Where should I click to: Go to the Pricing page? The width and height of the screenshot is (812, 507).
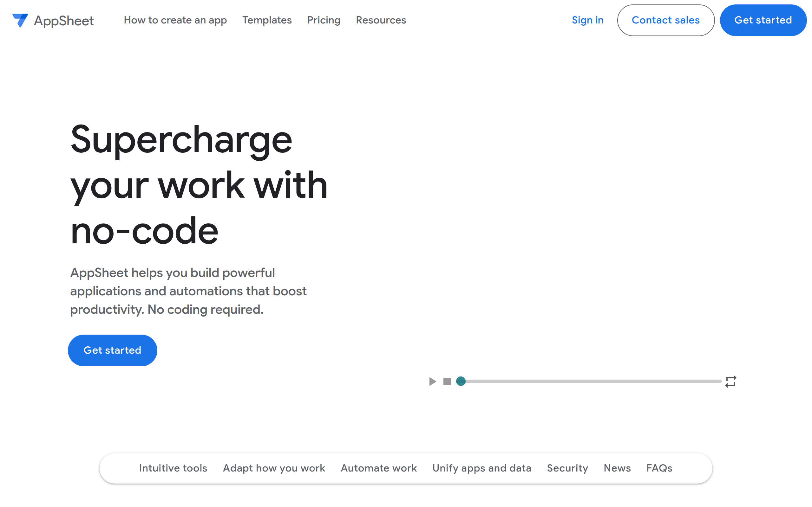coord(324,20)
